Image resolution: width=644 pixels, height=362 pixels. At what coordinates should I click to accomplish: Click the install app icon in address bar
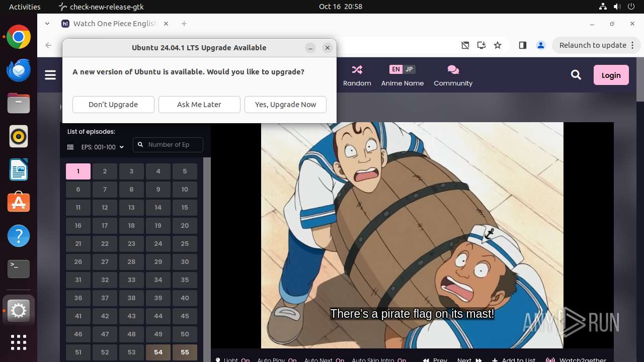(x=481, y=45)
